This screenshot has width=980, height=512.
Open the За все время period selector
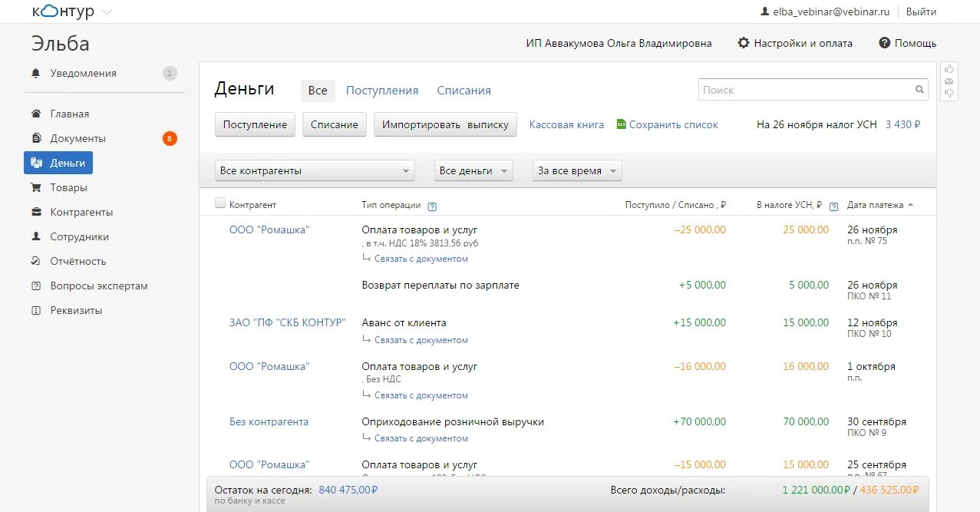coord(576,170)
